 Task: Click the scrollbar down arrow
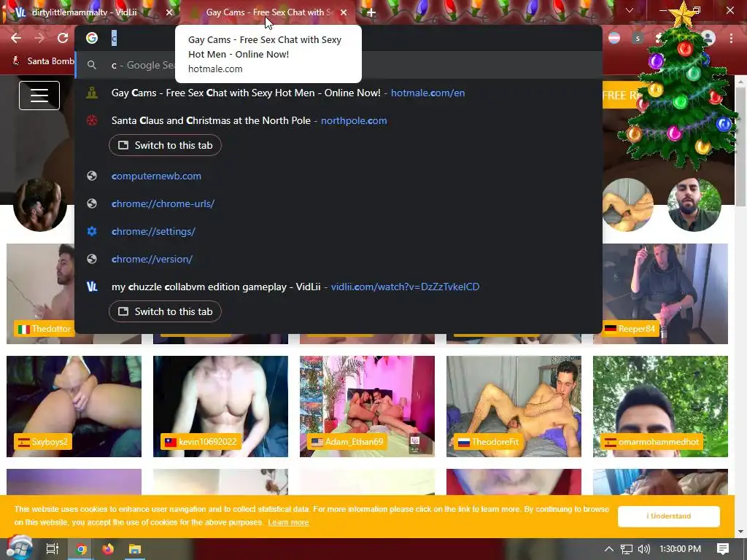point(741,532)
